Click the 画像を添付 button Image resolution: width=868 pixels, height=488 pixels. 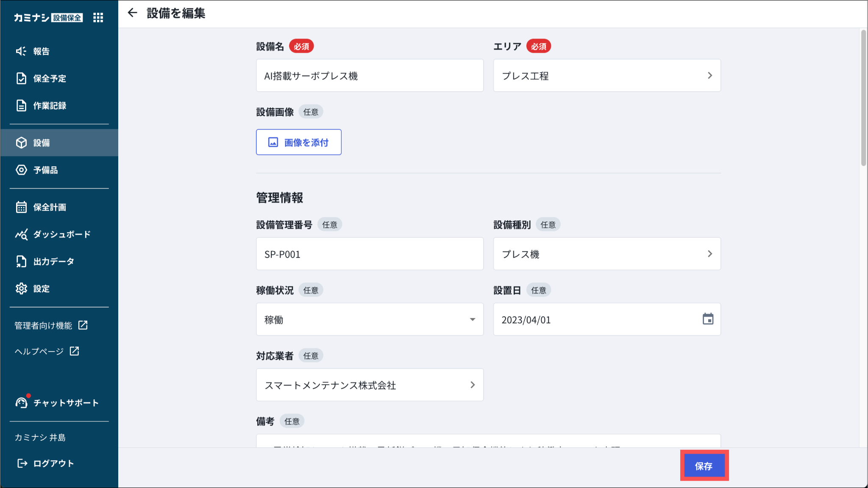tap(298, 142)
